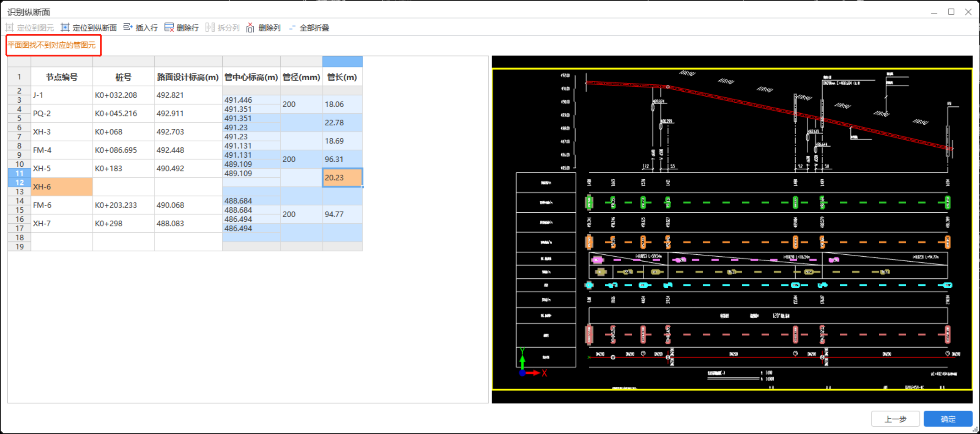Viewport: 980px width, 434px height.
Task: Select node cell J-1
Action: click(62, 95)
